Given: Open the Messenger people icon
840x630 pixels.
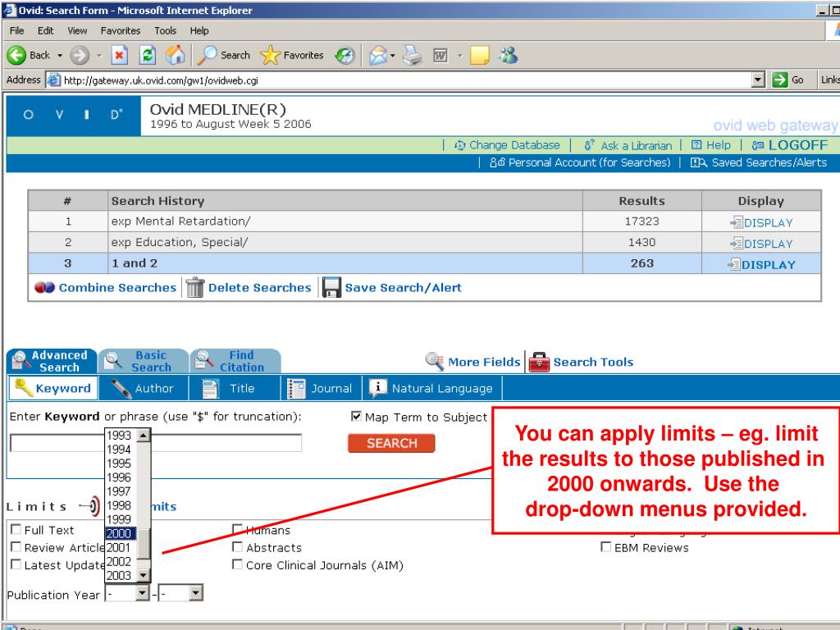Looking at the screenshot, I should coord(509,55).
